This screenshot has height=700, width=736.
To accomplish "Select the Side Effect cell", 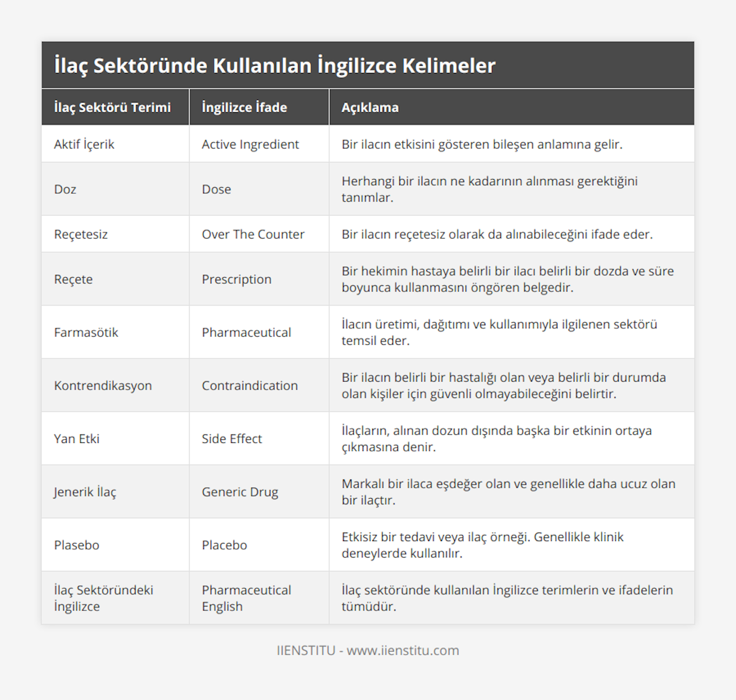I will [x=232, y=439].
